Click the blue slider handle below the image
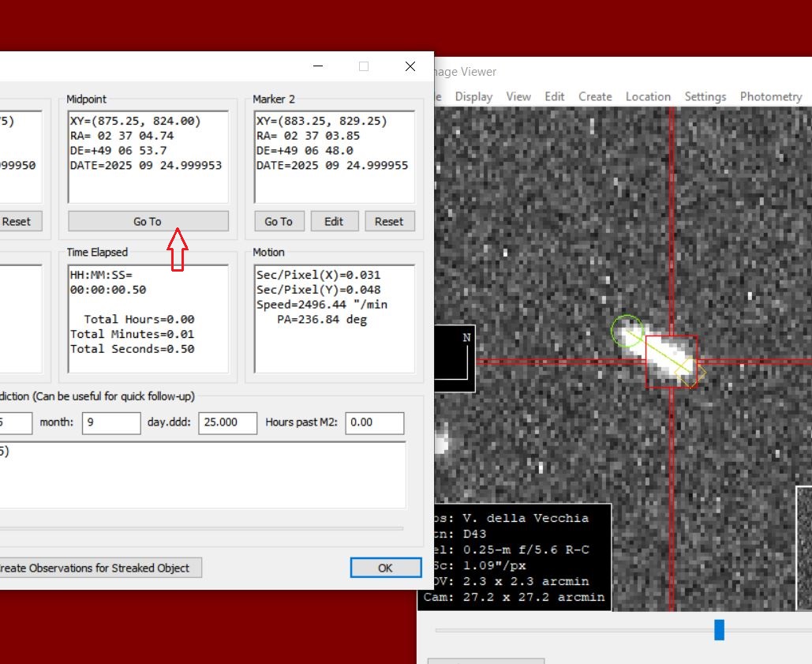The height and width of the screenshot is (664, 812). coord(719,629)
